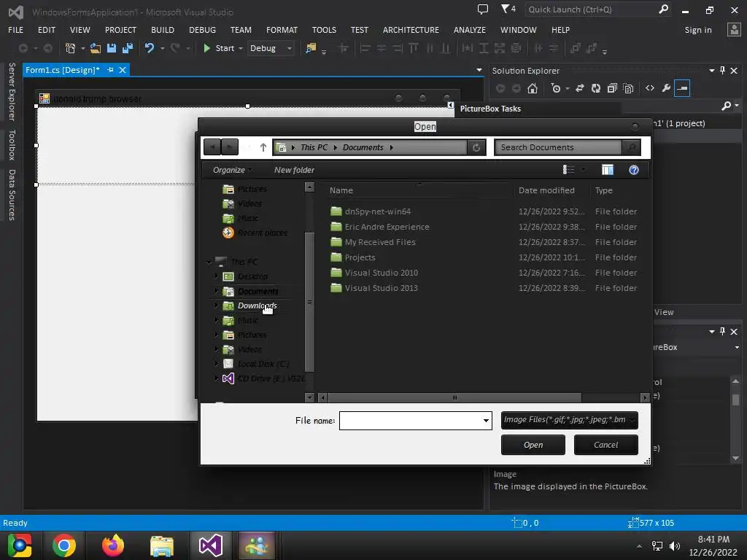Image resolution: width=747 pixels, height=560 pixels.
Task: Open Chrome from the taskbar
Action: pos(64,545)
